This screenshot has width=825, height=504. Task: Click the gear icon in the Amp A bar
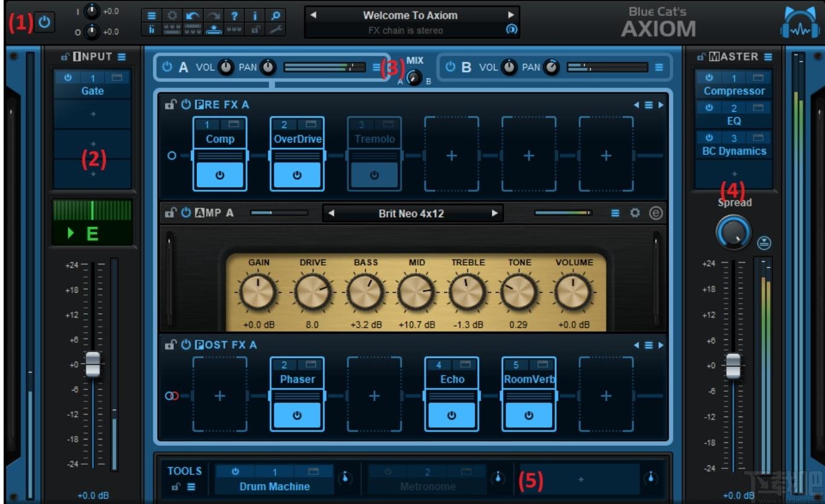click(x=635, y=213)
